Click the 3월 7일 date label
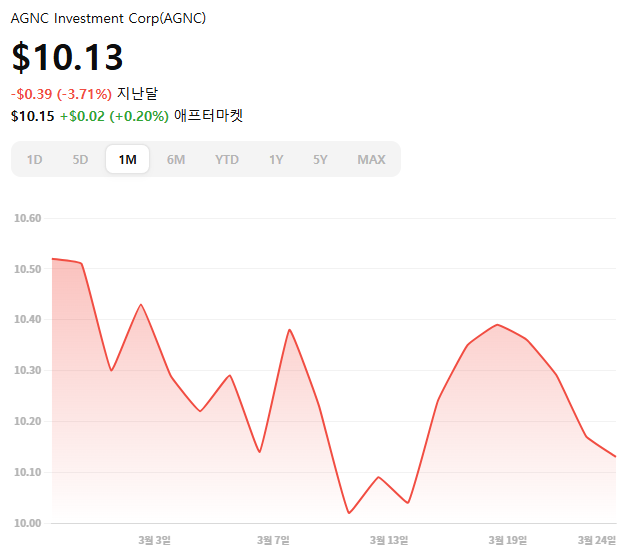630x560 pixels. coord(273,541)
